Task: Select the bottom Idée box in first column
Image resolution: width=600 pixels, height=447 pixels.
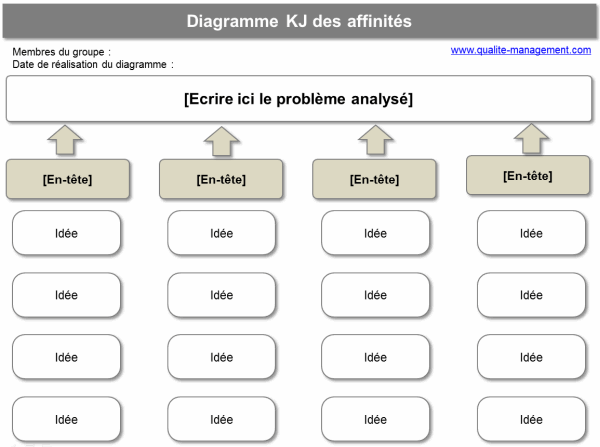Action: click(x=67, y=420)
